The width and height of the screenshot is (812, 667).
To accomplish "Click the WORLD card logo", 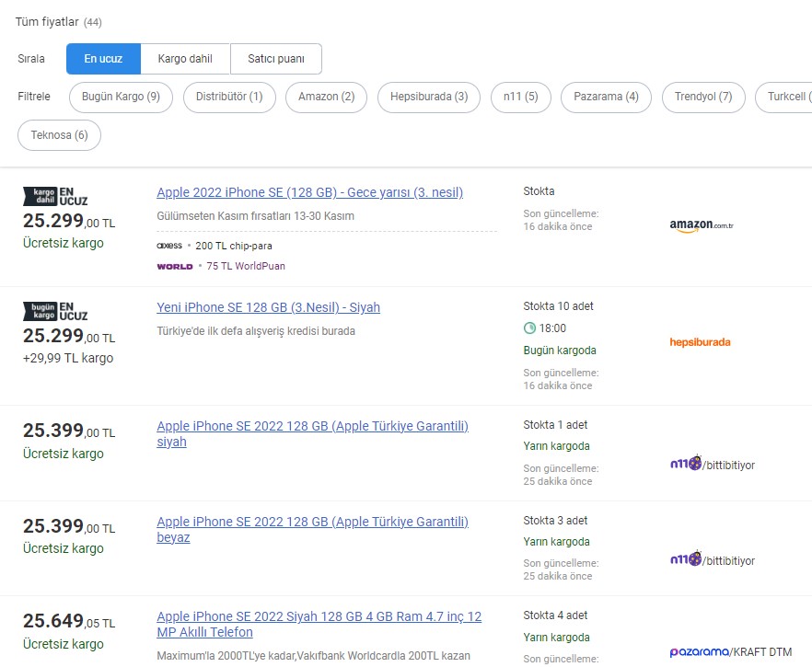I will point(175,267).
